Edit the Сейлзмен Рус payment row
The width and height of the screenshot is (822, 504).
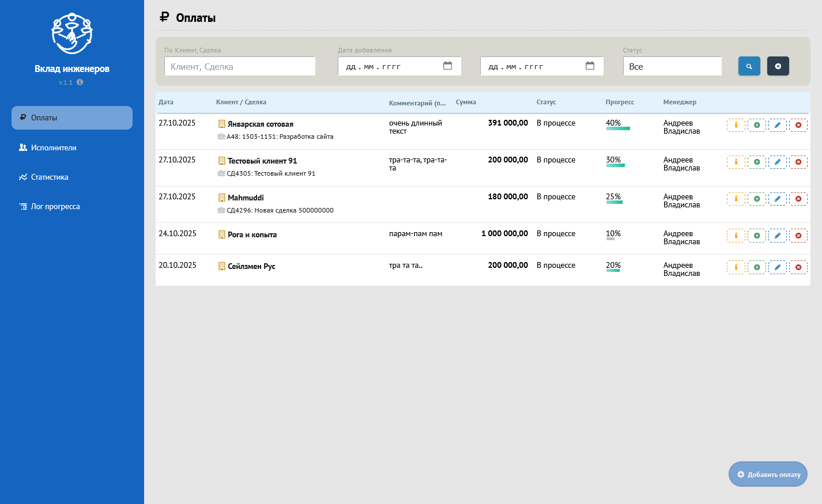click(777, 267)
